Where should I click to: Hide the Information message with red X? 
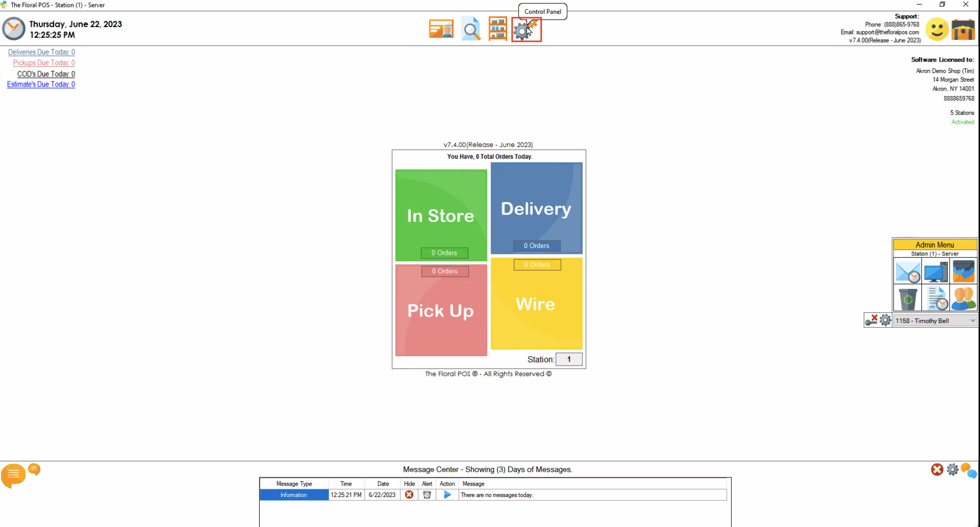(x=409, y=495)
